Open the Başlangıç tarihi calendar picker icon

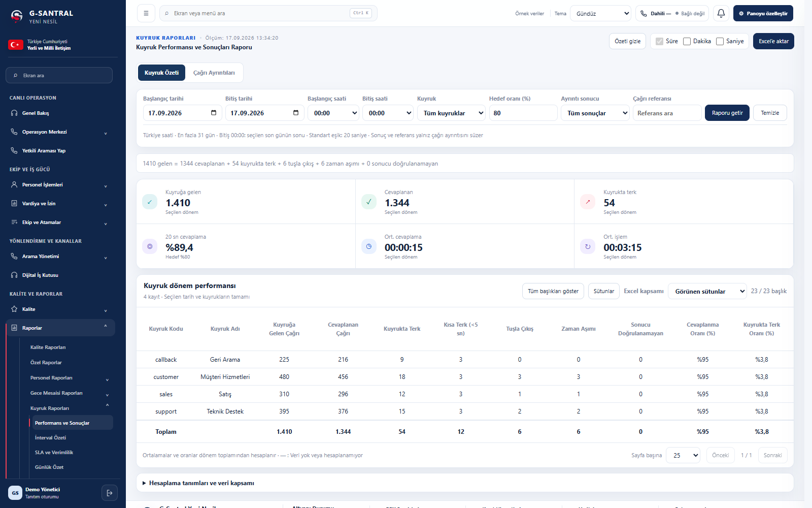pos(214,113)
